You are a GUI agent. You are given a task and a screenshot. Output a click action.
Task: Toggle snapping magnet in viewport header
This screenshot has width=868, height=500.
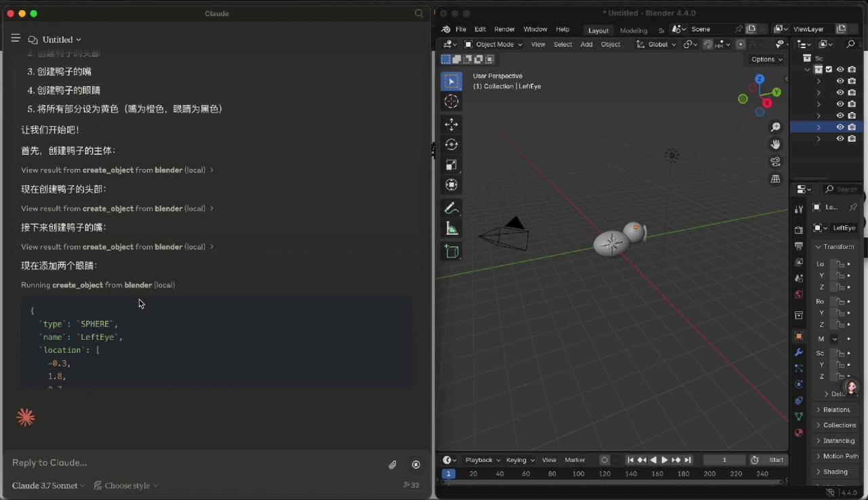tap(708, 44)
